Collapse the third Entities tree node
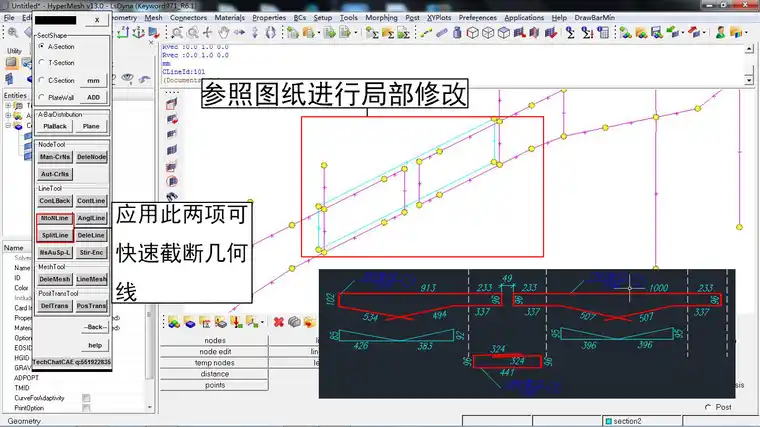 [x=8, y=126]
